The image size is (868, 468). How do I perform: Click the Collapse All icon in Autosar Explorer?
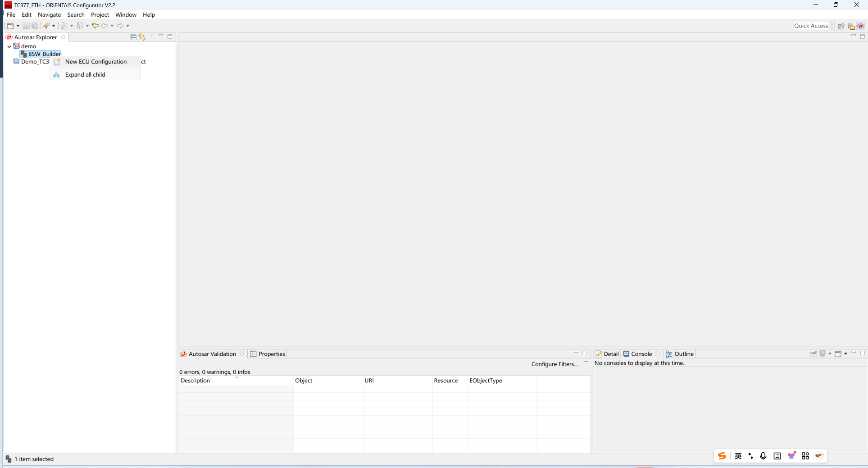click(133, 37)
